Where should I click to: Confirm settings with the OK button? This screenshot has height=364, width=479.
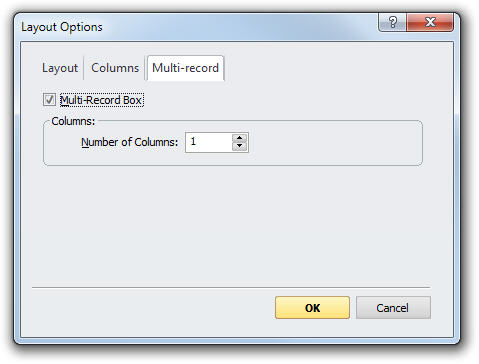click(312, 308)
